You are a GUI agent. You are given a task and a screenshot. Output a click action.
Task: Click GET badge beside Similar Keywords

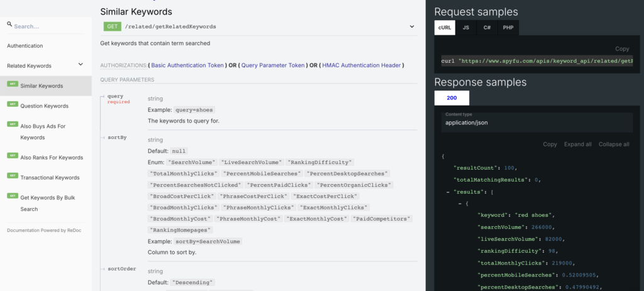pyautogui.click(x=13, y=84)
